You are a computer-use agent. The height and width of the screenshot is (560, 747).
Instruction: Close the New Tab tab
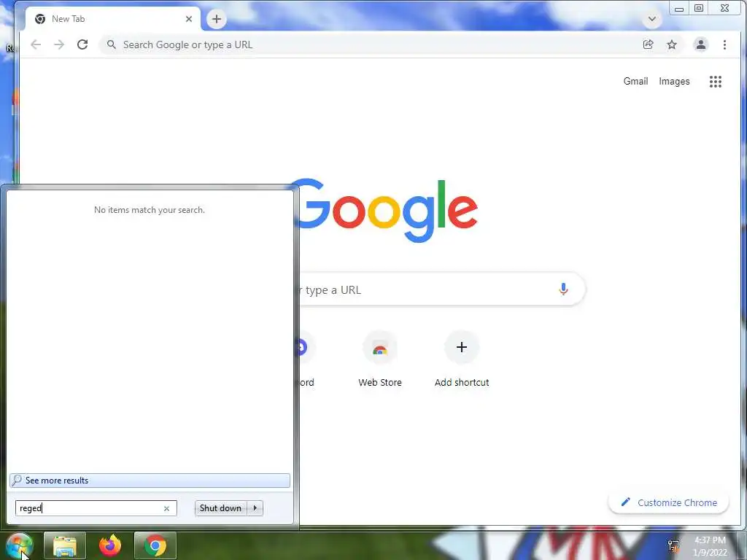pyautogui.click(x=189, y=19)
